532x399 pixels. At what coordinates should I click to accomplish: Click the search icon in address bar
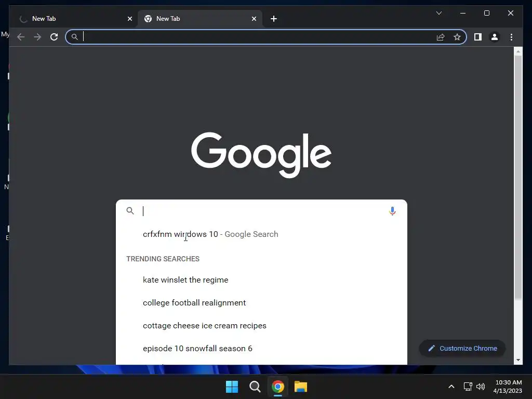pos(75,37)
